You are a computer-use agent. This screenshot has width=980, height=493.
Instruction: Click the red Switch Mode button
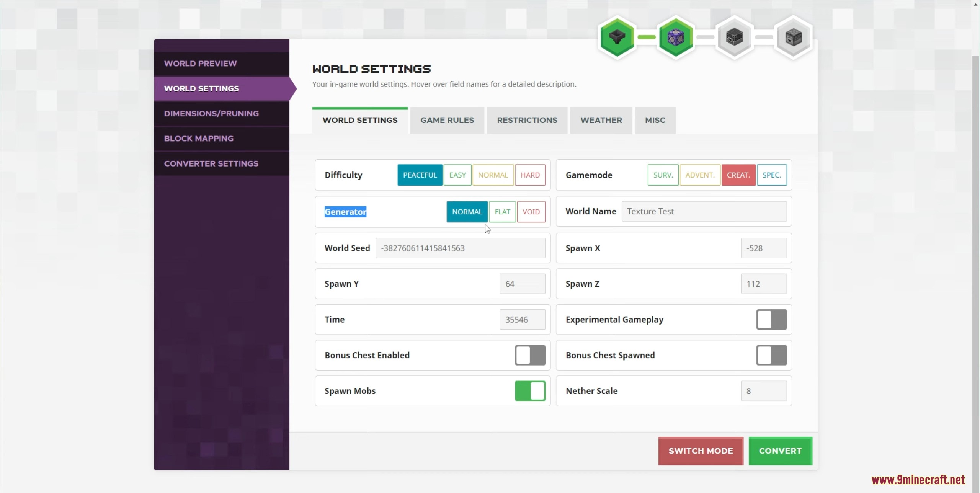pyautogui.click(x=701, y=451)
